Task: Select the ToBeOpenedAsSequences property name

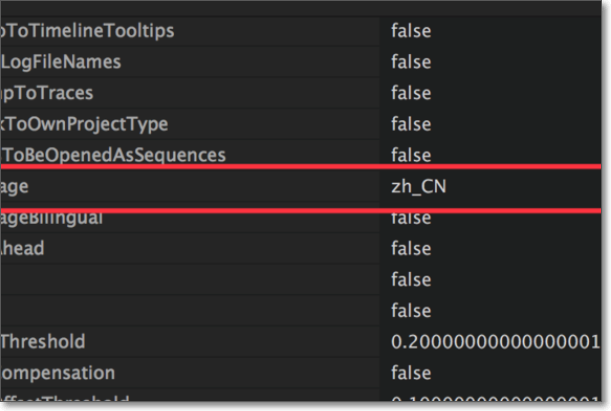Action: pos(114,155)
